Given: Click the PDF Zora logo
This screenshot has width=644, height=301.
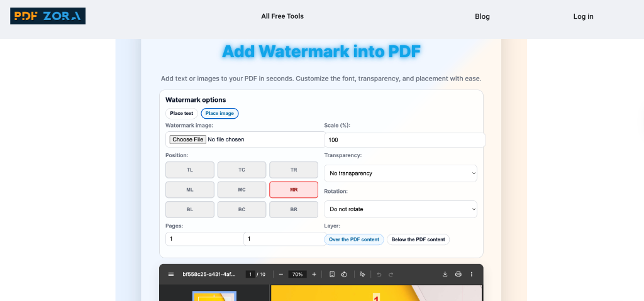Looking at the screenshot, I should (48, 16).
